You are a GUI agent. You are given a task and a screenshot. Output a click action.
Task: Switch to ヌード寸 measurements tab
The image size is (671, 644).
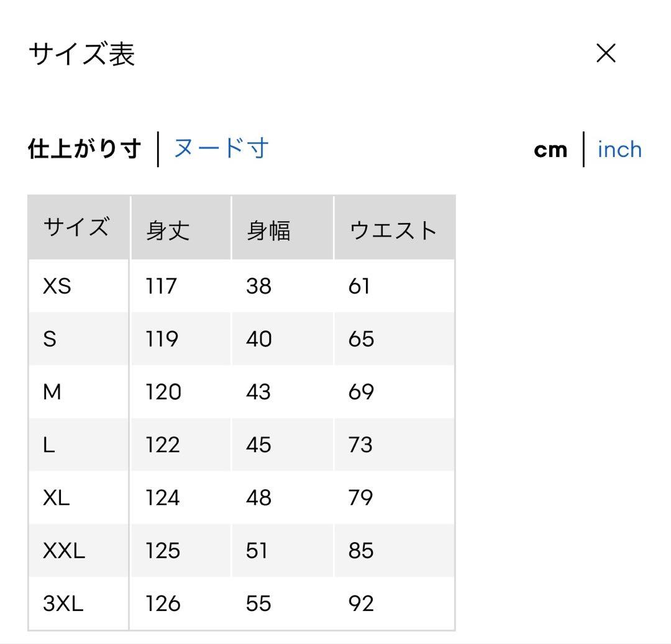[221, 148]
